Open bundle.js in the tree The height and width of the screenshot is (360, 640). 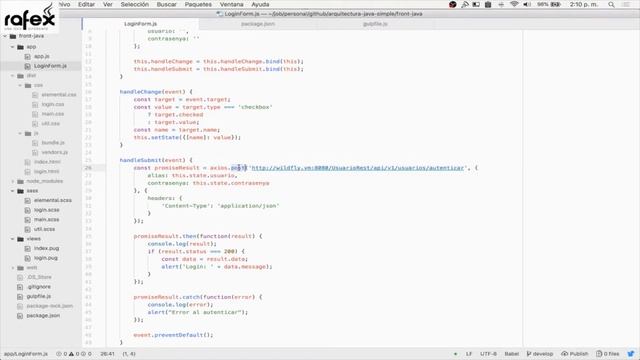click(x=53, y=143)
